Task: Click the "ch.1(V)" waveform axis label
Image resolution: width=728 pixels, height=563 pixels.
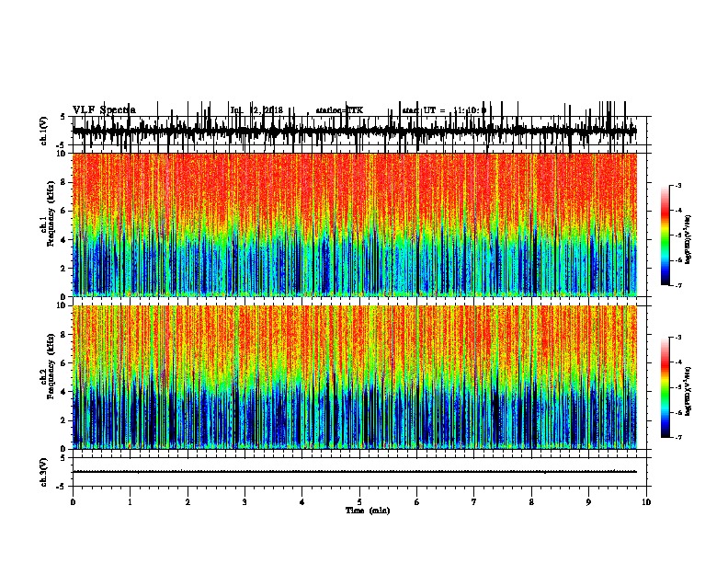Action: (x=44, y=131)
